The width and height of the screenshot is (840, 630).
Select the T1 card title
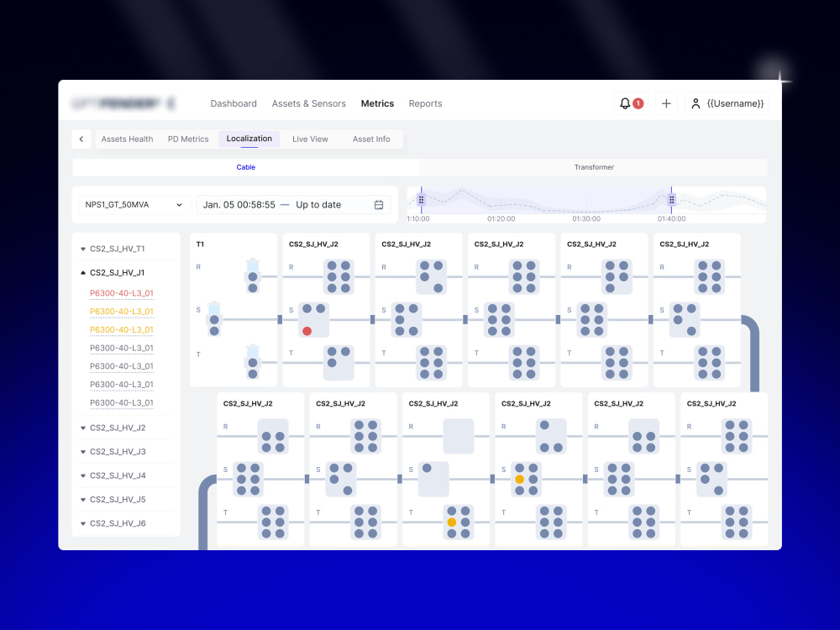click(x=200, y=244)
